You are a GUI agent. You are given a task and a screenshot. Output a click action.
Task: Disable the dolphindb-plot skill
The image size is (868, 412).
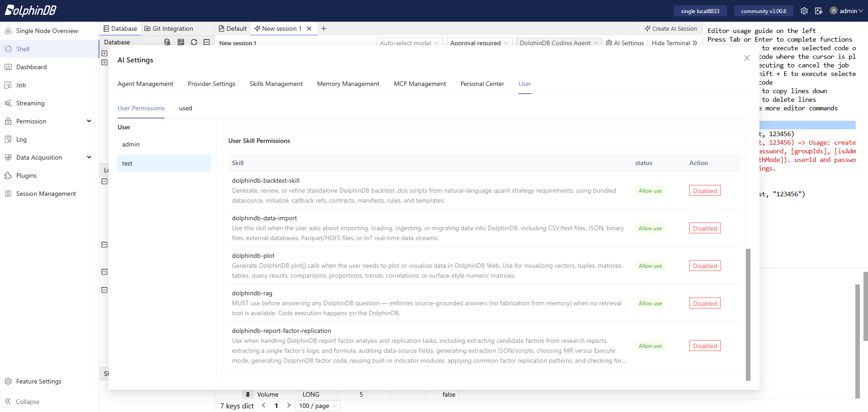(x=705, y=266)
